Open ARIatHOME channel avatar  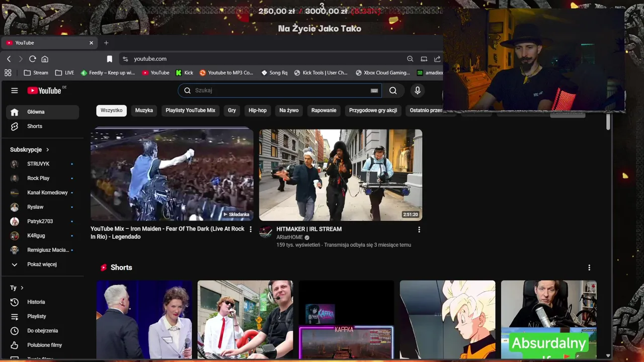pyautogui.click(x=266, y=232)
